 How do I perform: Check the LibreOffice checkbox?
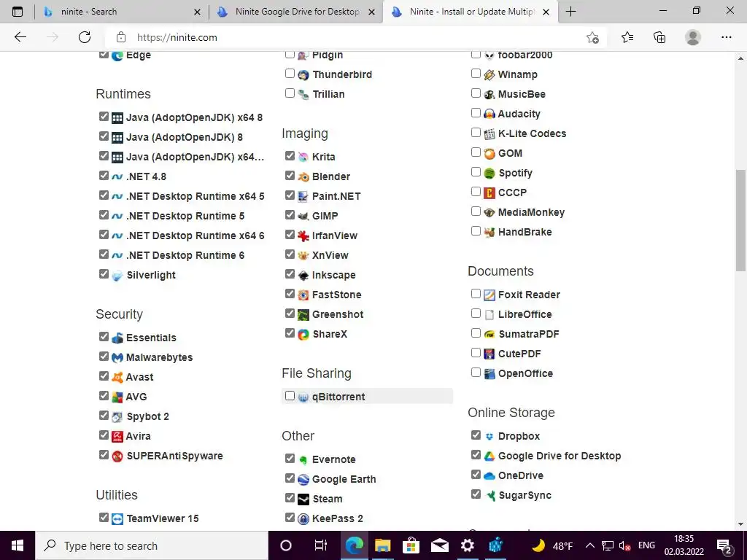click(x=476, y=314)
